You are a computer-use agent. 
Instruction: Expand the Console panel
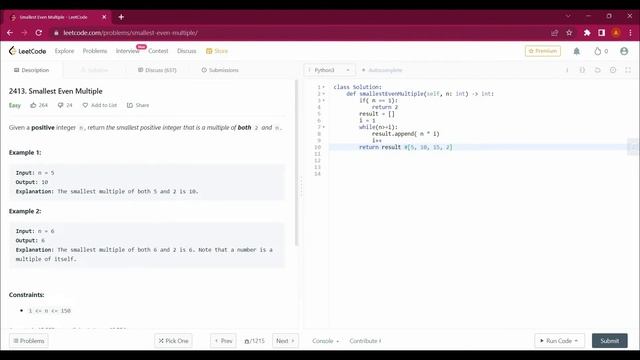point(325,341)
